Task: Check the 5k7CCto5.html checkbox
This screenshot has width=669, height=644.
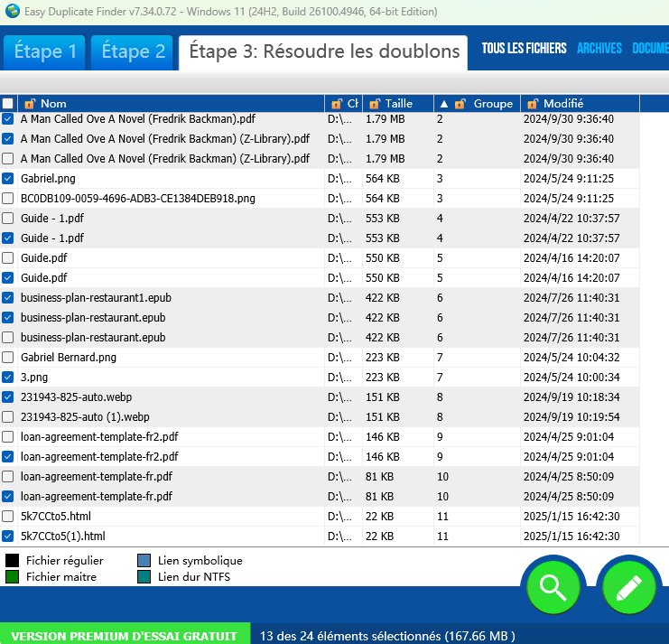Action: point(8,517)
